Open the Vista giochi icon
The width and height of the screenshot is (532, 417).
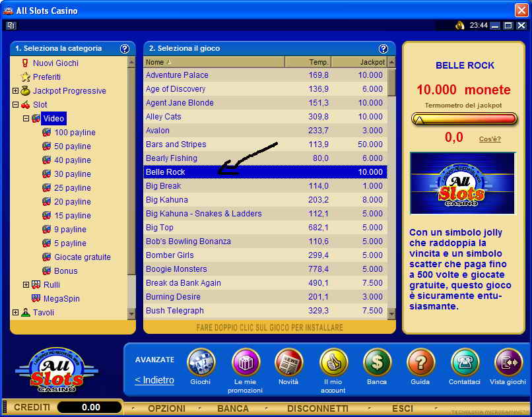click(x=508, y=363)
